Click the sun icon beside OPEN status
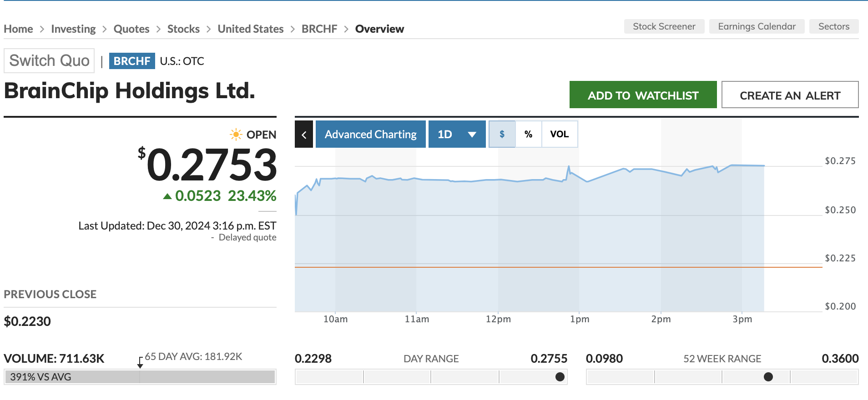The height and width of the screenshot is (400, 868). point(236,135)
